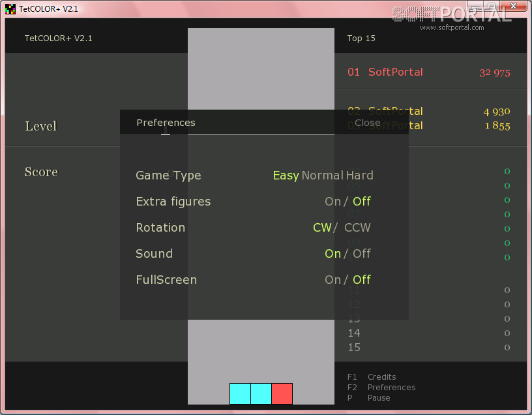This screenshot has width=532, height=415.
Task: Click F1 Credits shortcut label
Action: point(372,377)
